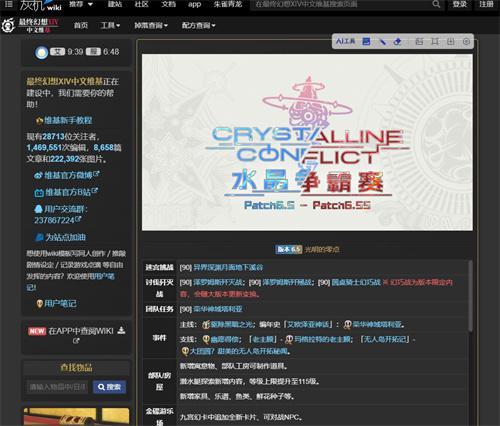Open the AI工具 button in the floating toolbar
Viewport: 500px width, 426px height.
pos(345,41)
